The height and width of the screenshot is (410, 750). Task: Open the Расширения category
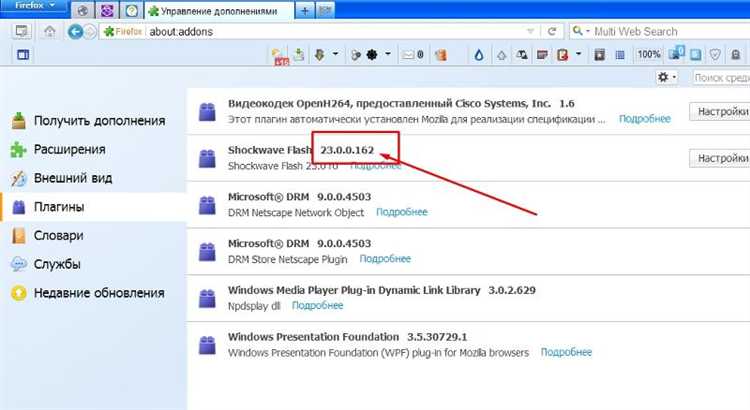coord(93,149)
